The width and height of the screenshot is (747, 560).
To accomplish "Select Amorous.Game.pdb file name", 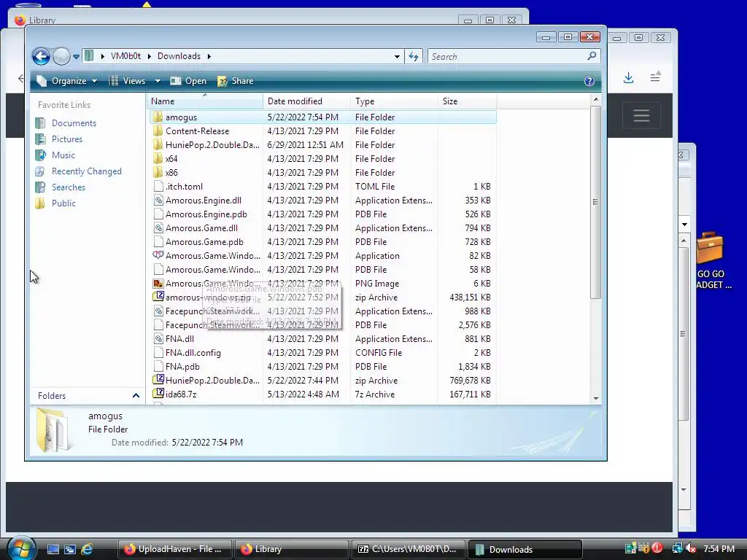I will (x=204, y=242).
